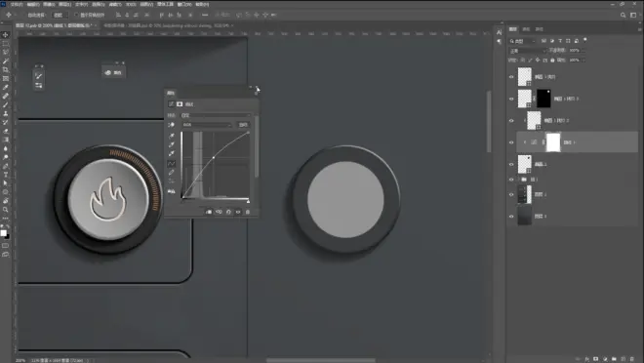The image size is (644, 363).
Task: Open the RGB channel dropdown in Curves
Action: coord(207,125)
